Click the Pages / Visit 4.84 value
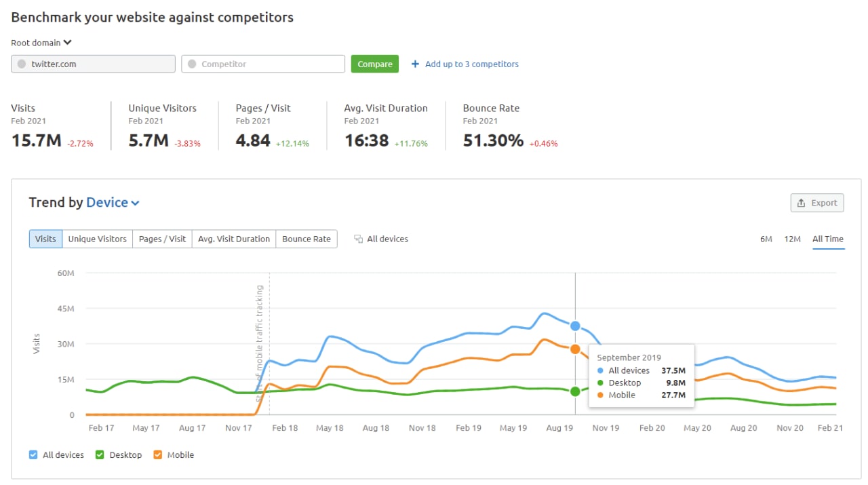The image size is (868, 485). pyautogui.click(x=253, y=140)
